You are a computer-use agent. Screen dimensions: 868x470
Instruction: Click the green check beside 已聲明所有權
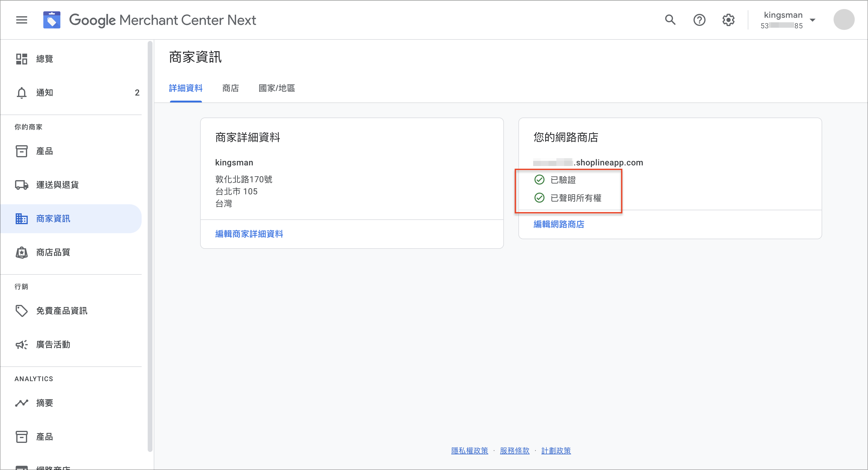coord(539,198)
